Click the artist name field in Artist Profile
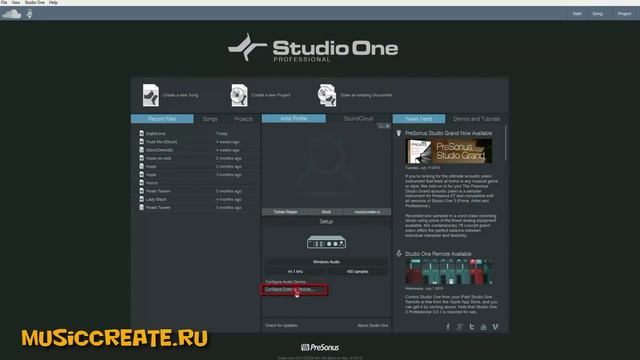Viewport: 640px width, 360px height. (x=285, y=212)
